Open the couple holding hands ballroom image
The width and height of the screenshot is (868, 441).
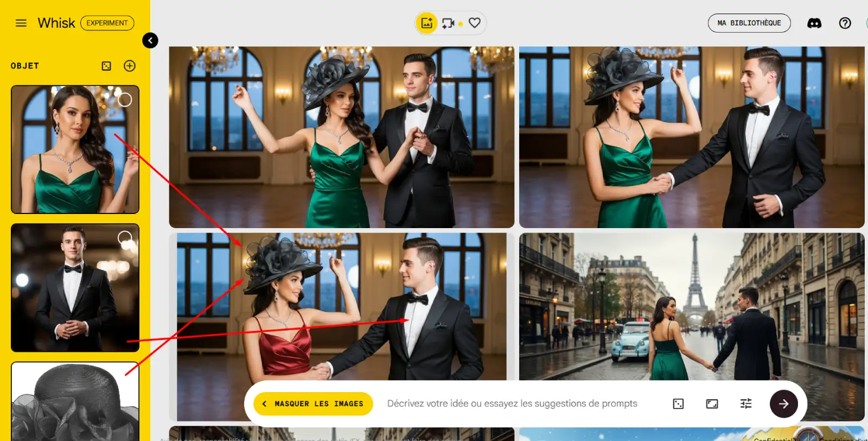(692, 137)
